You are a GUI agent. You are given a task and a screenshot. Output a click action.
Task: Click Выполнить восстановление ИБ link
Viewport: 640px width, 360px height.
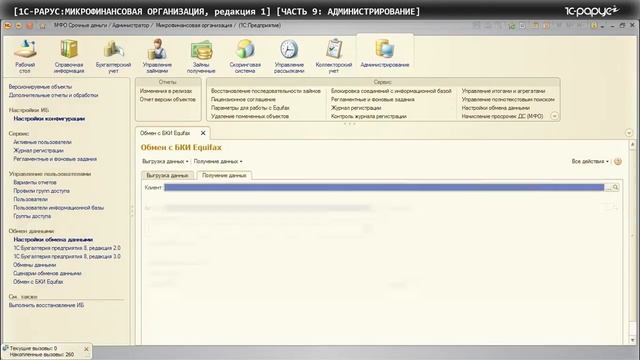coord(46,305)
